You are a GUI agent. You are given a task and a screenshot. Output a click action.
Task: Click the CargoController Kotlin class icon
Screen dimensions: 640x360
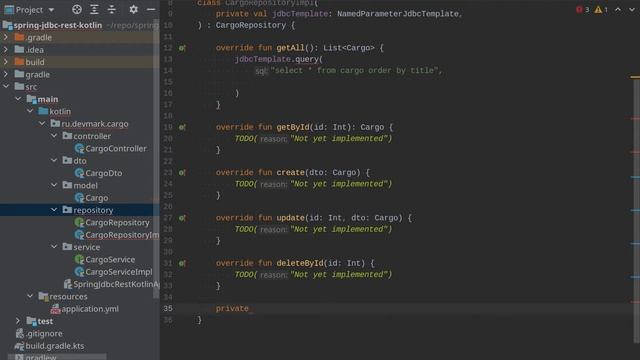(x=80, y=149)
